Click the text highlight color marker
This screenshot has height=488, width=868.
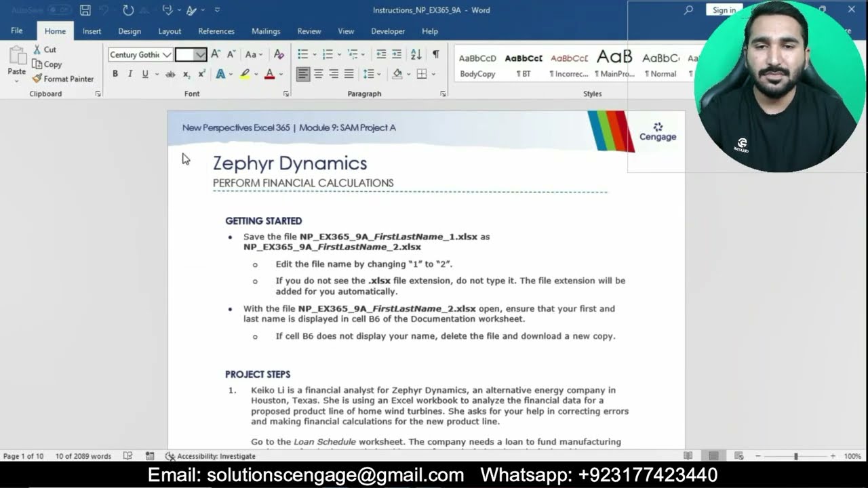tap(245, 74)
